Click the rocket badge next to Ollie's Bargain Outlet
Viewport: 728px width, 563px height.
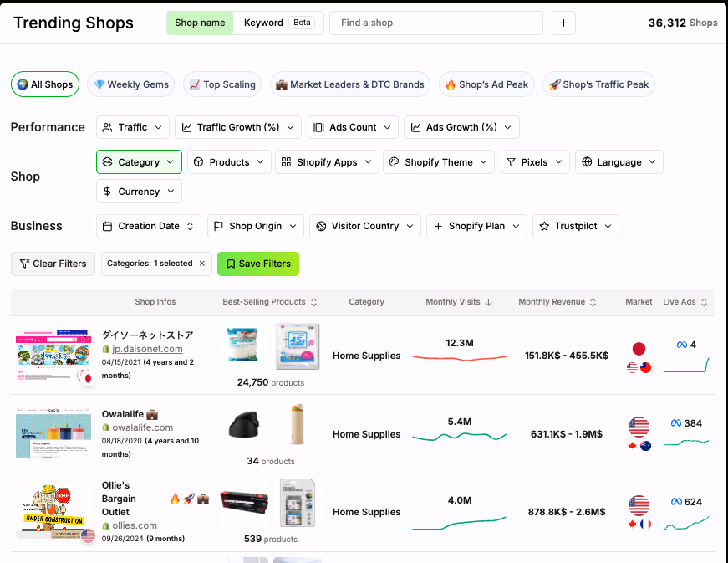point(189,499)
